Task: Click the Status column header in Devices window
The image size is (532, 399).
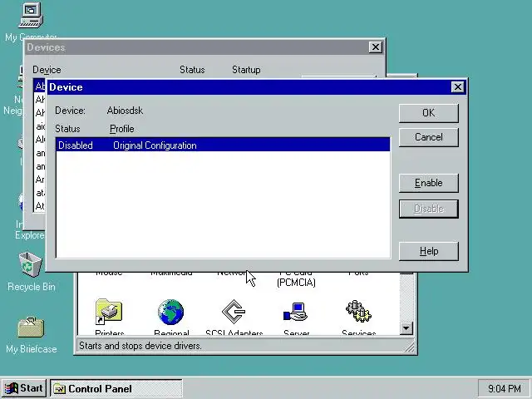Action: click(x=192, y=70)
